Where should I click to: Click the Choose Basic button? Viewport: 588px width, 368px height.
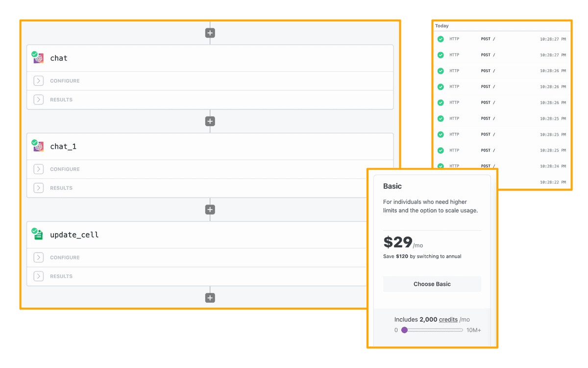click(432, 284)
